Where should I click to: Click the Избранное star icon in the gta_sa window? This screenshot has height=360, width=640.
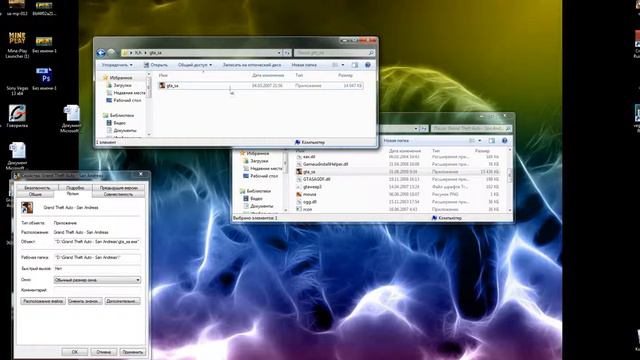point(105,78)
